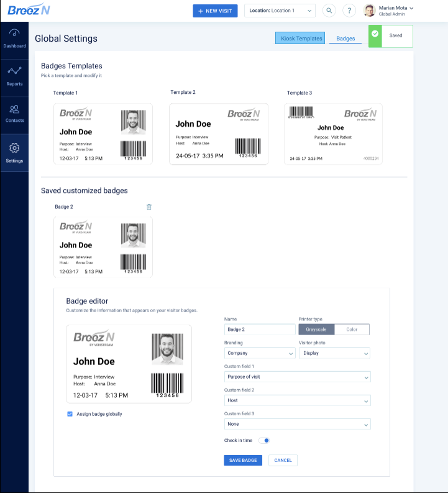Click the SAVE BADGE button

(243, 460)
